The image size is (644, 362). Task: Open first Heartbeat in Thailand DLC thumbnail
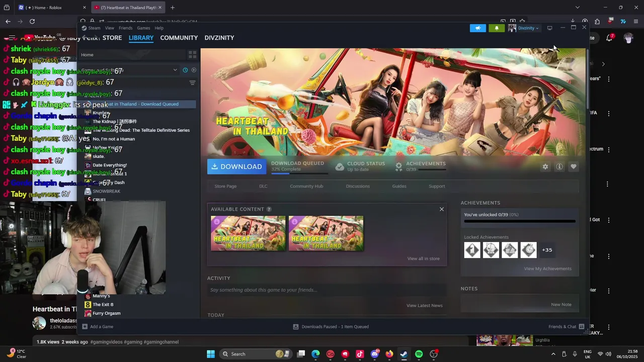(x=248, y=233)
